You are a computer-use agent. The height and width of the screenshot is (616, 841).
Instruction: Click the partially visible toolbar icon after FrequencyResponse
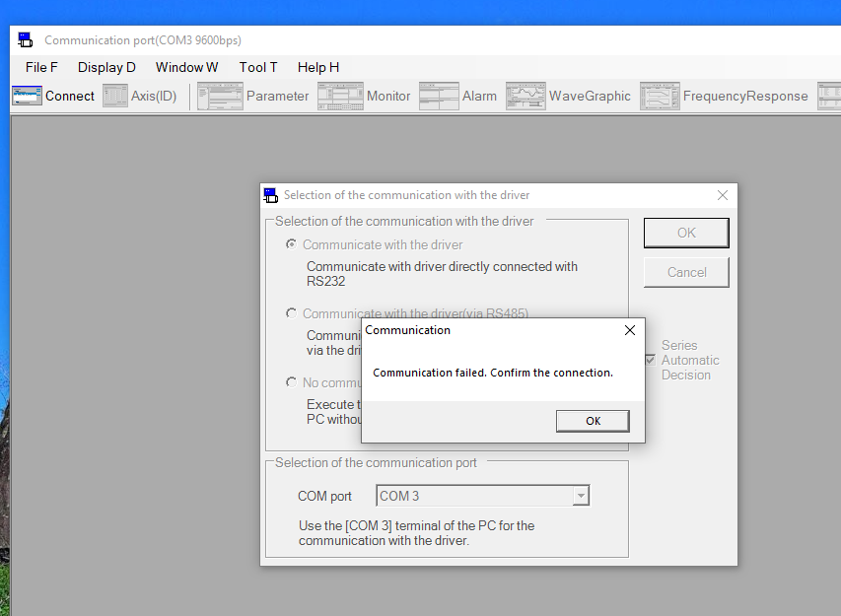829,96
